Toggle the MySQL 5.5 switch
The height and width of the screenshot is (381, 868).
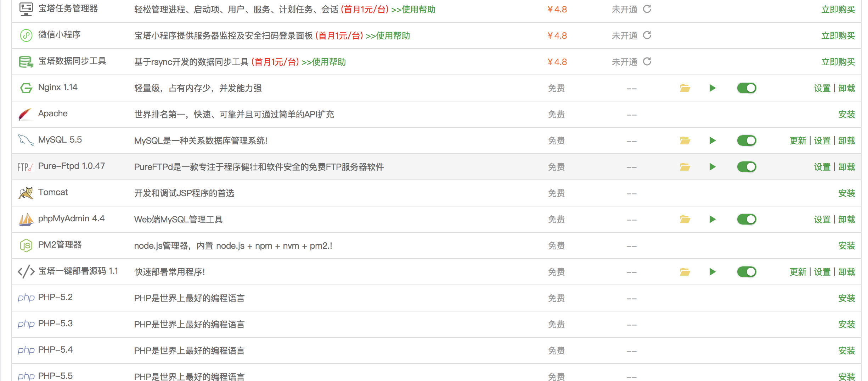746,140
